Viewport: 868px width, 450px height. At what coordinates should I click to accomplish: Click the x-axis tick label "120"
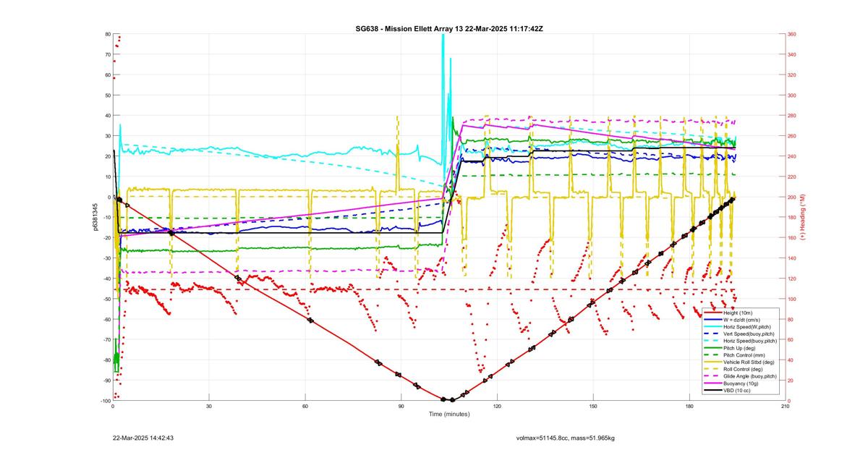(497, 406)
